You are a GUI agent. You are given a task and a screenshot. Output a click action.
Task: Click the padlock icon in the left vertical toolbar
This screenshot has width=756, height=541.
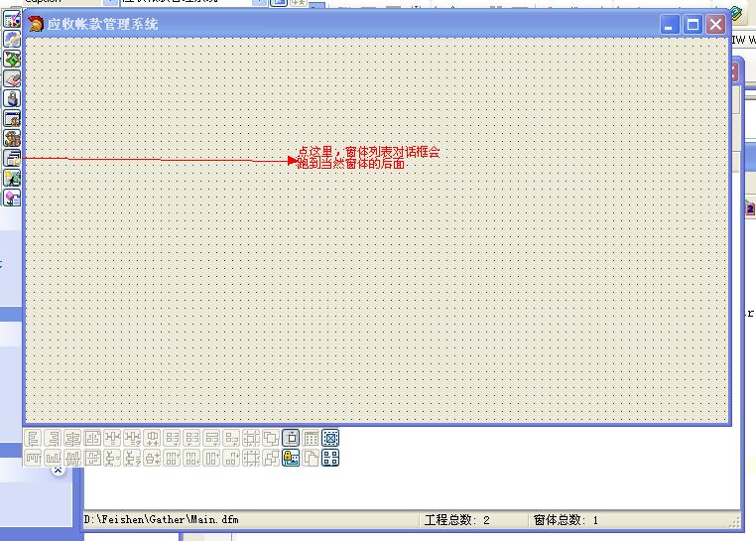click(12, 98)
